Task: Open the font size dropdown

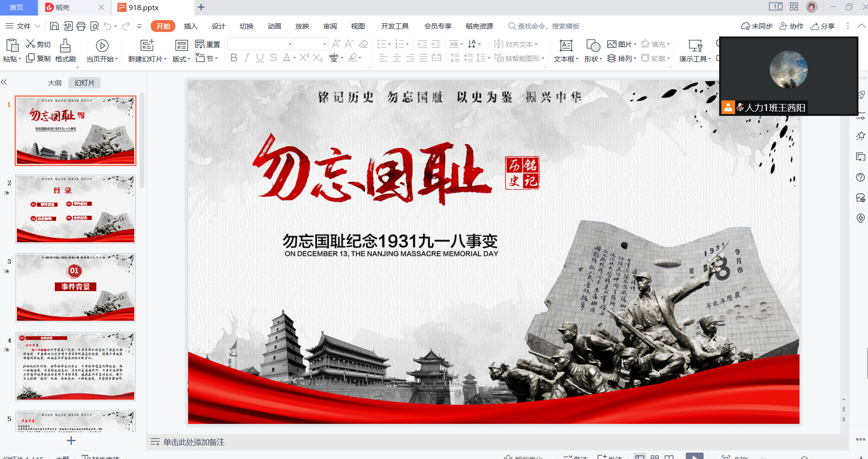Action: coord(325,44)
